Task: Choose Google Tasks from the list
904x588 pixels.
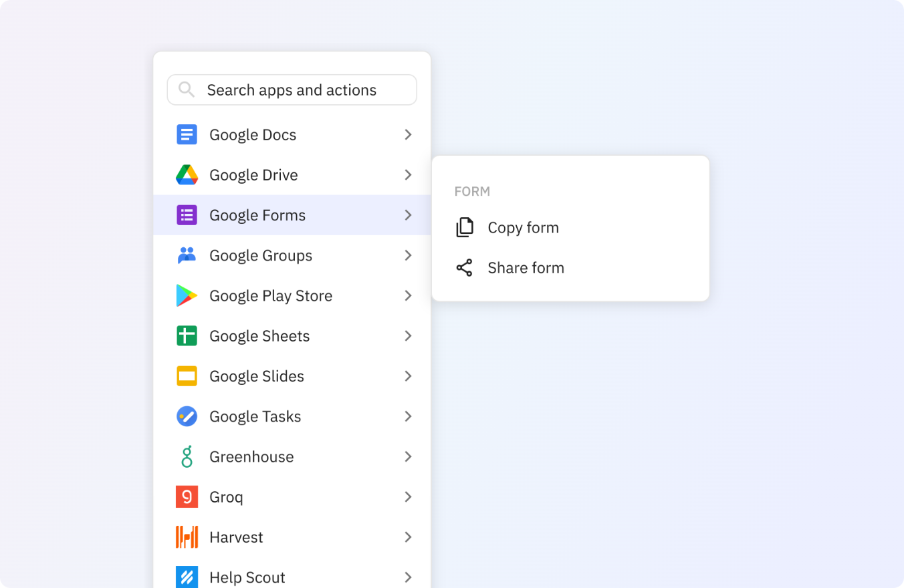Action: (x=292, y=416)
